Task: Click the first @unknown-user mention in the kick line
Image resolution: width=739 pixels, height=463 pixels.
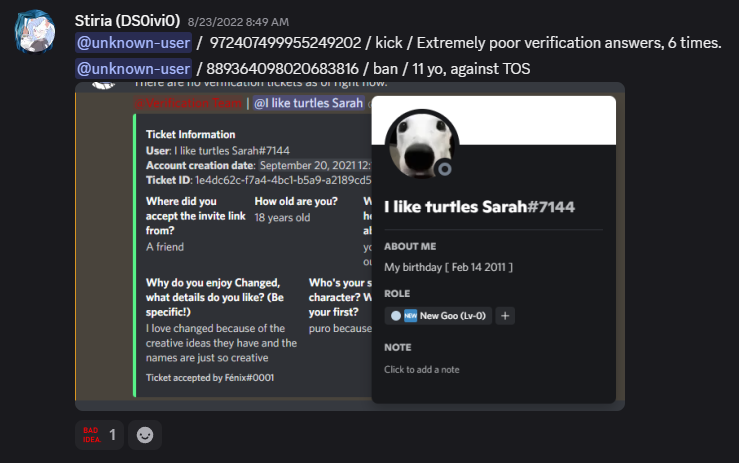Action: click(x=133, y=43)
